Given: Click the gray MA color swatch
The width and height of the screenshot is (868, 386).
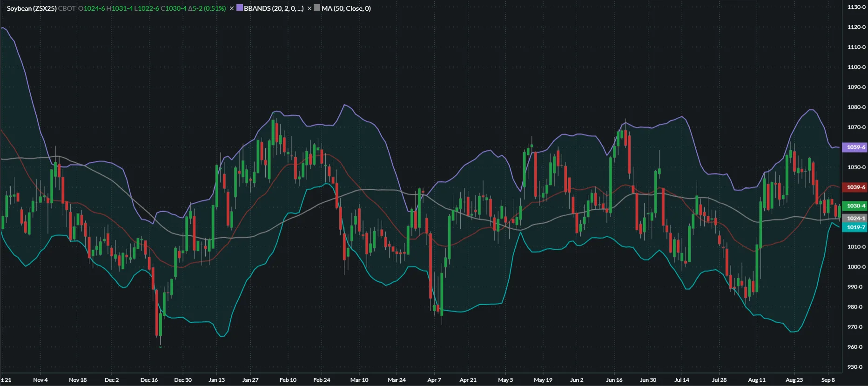Looking at the screenshot, I should click(x=317, y=8).
